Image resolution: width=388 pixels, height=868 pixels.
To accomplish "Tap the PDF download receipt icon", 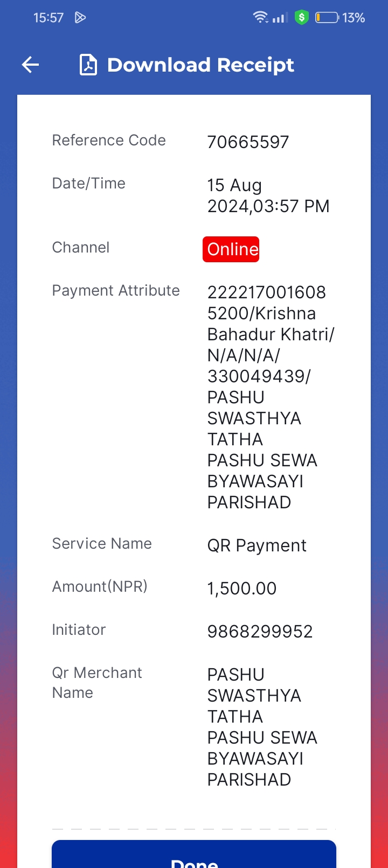I will point(88,65).
